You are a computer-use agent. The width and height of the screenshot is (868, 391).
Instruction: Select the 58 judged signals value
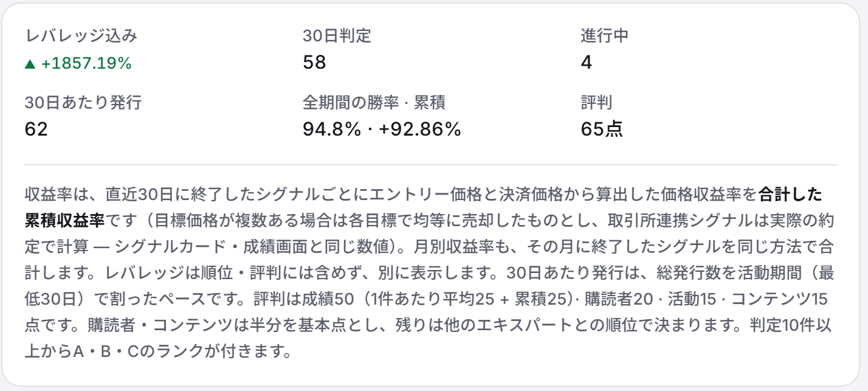click(314, 63)
